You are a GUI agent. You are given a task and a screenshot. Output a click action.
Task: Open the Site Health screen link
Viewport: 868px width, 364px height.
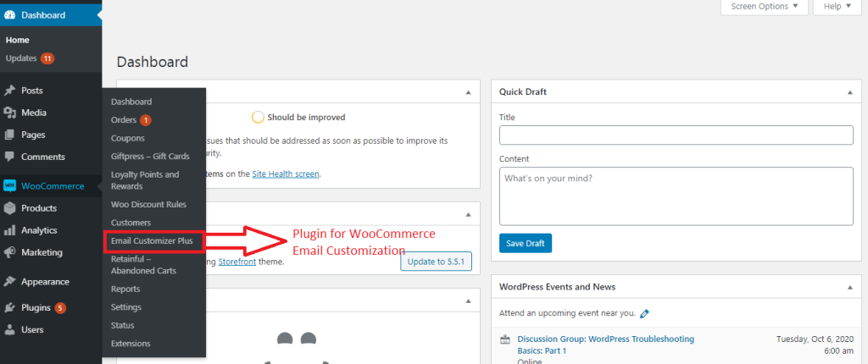285,174
